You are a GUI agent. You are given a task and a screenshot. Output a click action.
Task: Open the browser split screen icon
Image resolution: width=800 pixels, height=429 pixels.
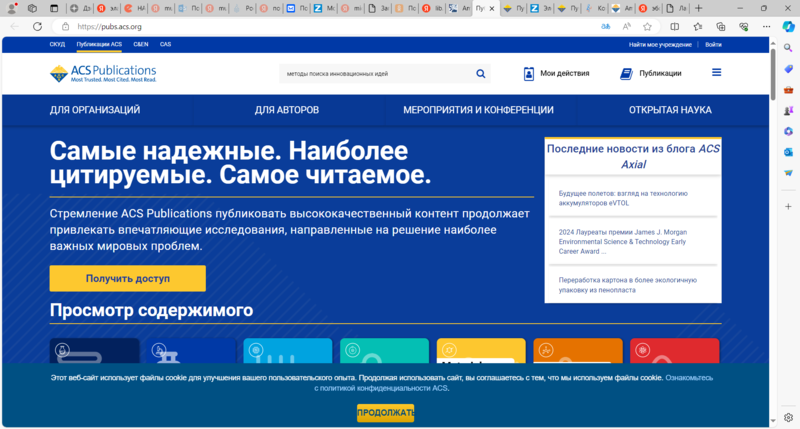coord(674,26)
